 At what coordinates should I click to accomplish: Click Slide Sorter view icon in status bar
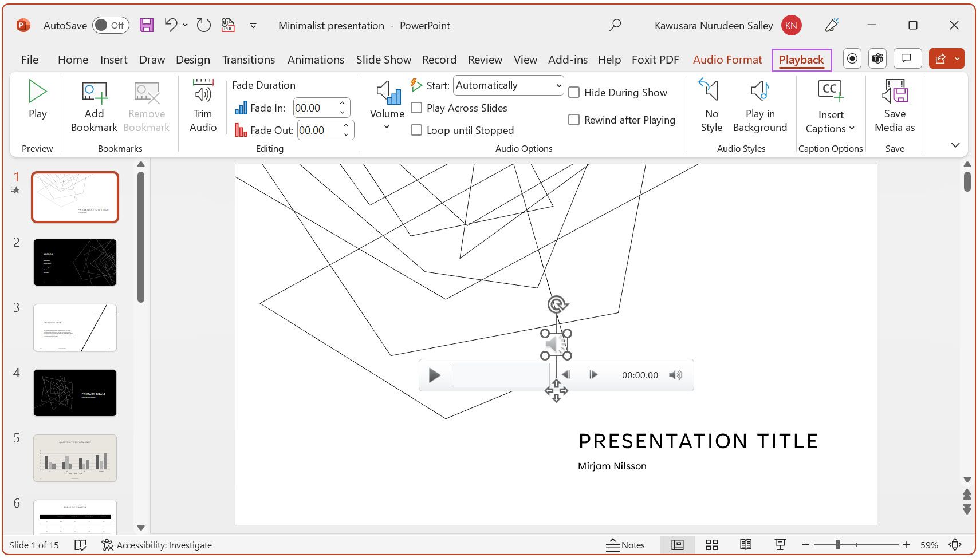[x=711, y=545]
